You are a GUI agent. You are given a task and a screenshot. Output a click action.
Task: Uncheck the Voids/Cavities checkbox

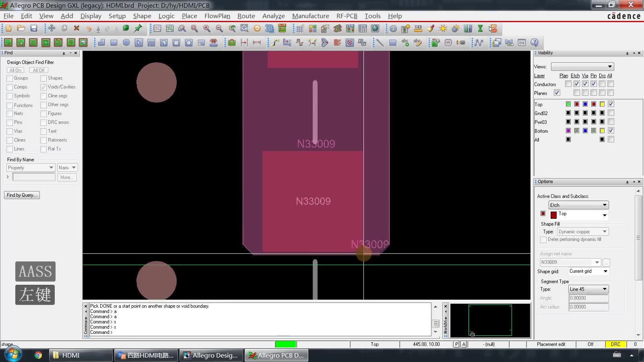click(x=43, y=87)
